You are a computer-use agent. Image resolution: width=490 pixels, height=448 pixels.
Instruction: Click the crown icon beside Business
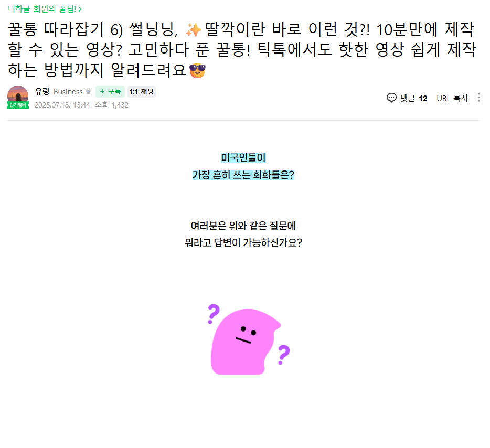pyautogui.click(x=89, y=91)
